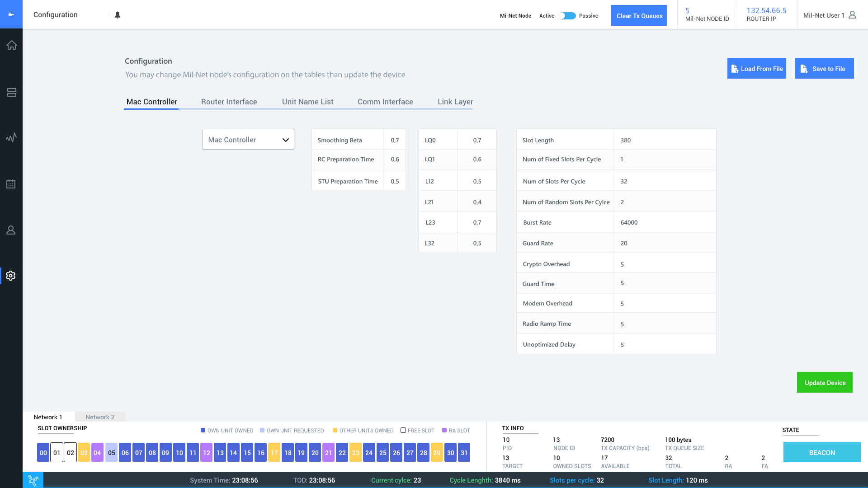Toggle the Active/Passive node switch
Viewport: 868px width, 488px height.
pos(567,16)
